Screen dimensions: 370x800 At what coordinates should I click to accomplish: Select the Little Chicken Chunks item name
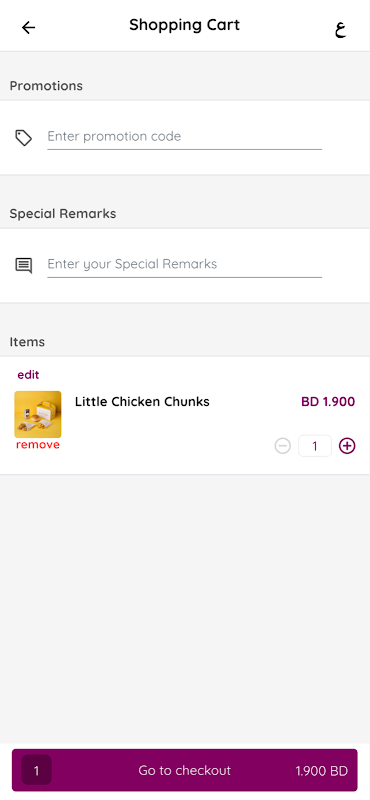click(x=142, y=402)
